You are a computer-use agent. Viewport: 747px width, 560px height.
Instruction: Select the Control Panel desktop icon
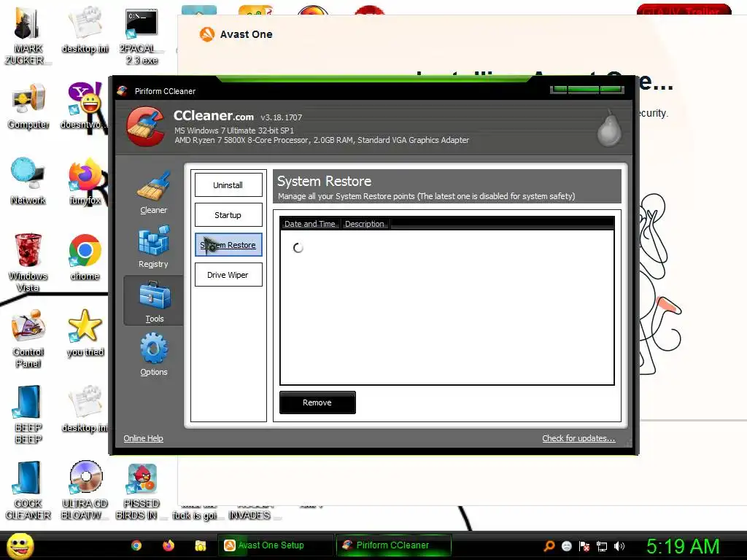click(x=28, y=338)
